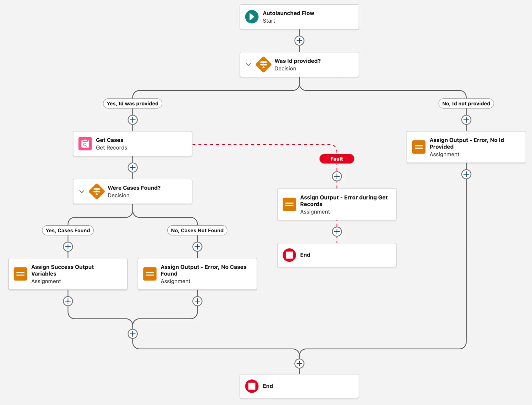Add element directly below the Start node
Screen dimensions: 532x405
(x=299, y=41)
